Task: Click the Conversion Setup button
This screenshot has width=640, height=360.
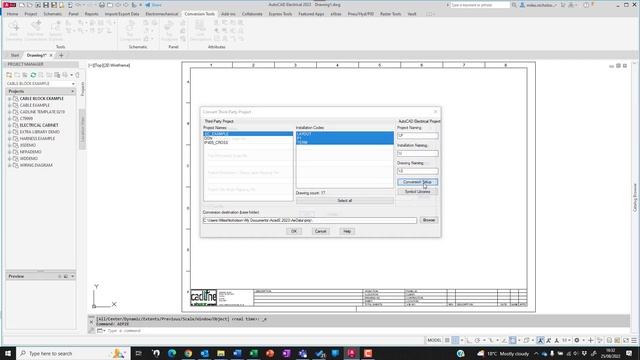Action: (x=417, y=182)
